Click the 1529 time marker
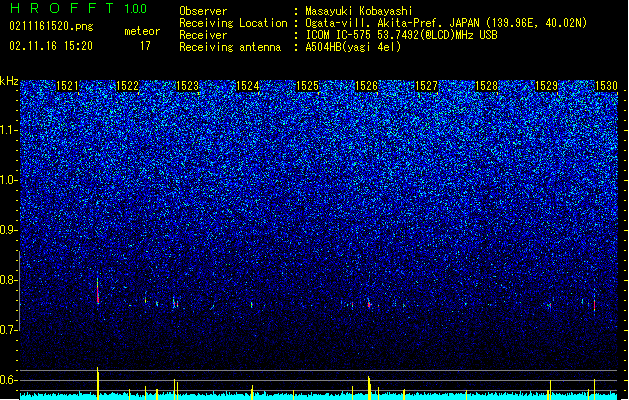629x400 pixels. coord(546,86)
